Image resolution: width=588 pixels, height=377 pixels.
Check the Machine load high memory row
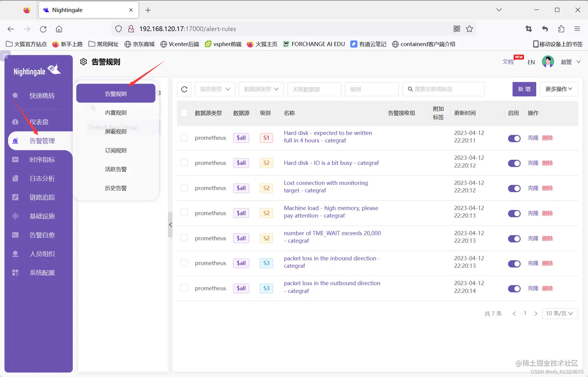[184, 213]
